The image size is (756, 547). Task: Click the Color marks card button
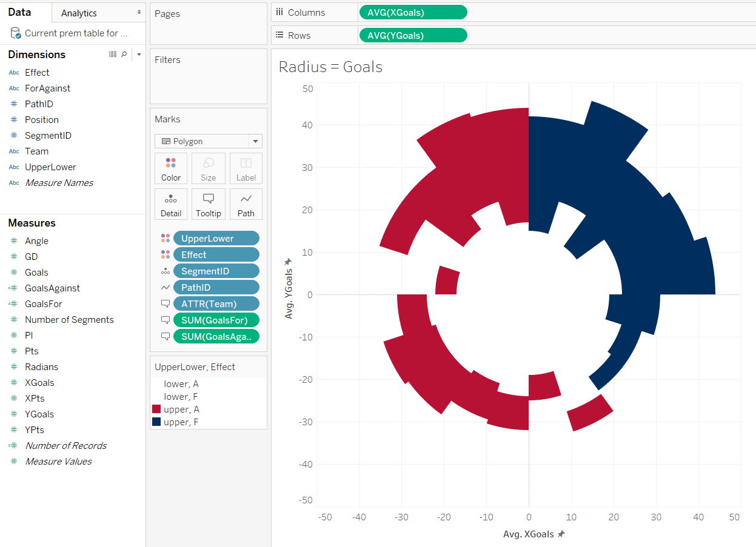coord(171,168)
